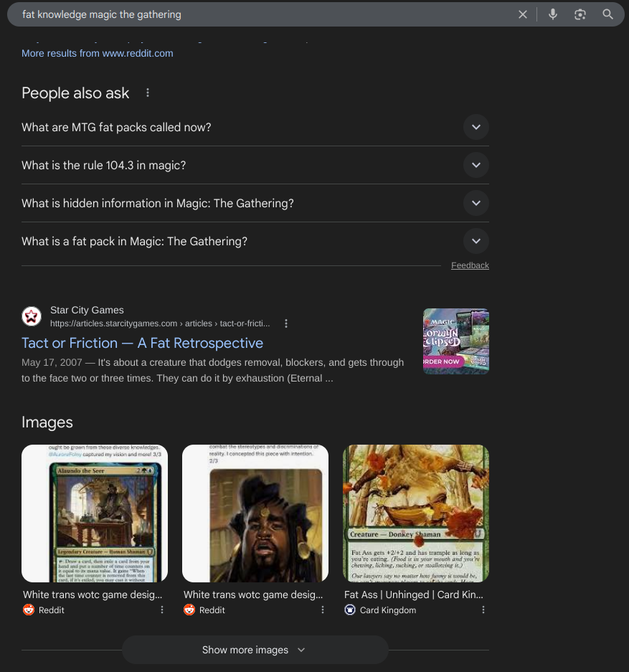Open Google Lens image search icon
The height and width of the screenshot is (672, 629).
coord(580,14)
